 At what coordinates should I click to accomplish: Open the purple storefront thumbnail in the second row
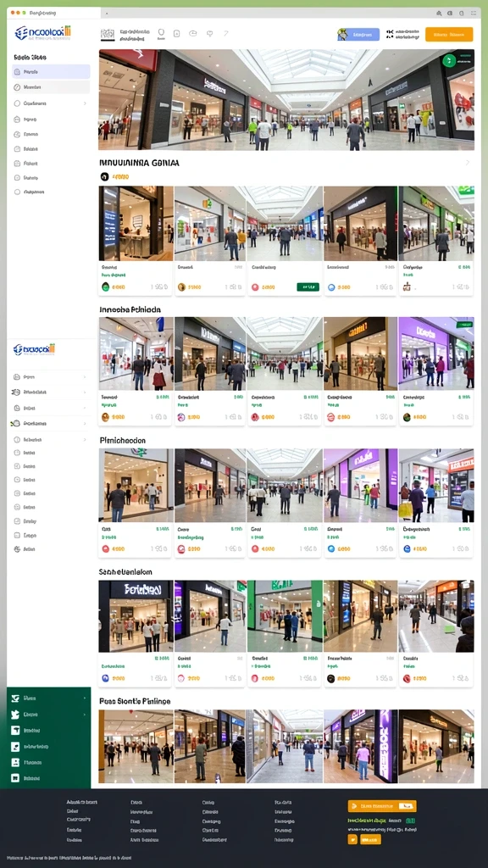pyautogui.click(x=436, y=353)
